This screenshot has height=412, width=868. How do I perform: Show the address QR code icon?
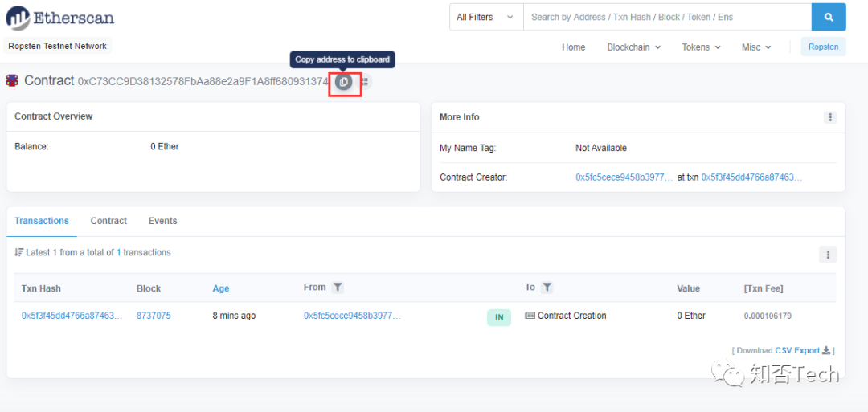[364, 82]
